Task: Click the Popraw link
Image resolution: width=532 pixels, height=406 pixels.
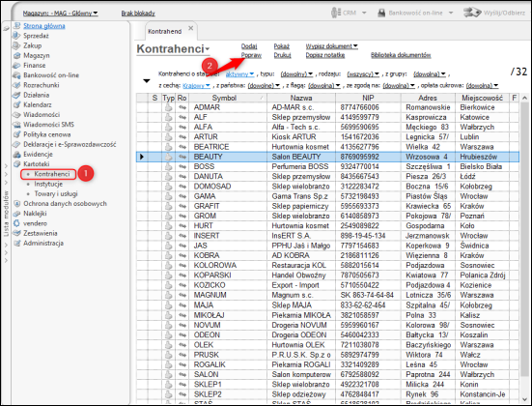Action: (x=251, y=55)
